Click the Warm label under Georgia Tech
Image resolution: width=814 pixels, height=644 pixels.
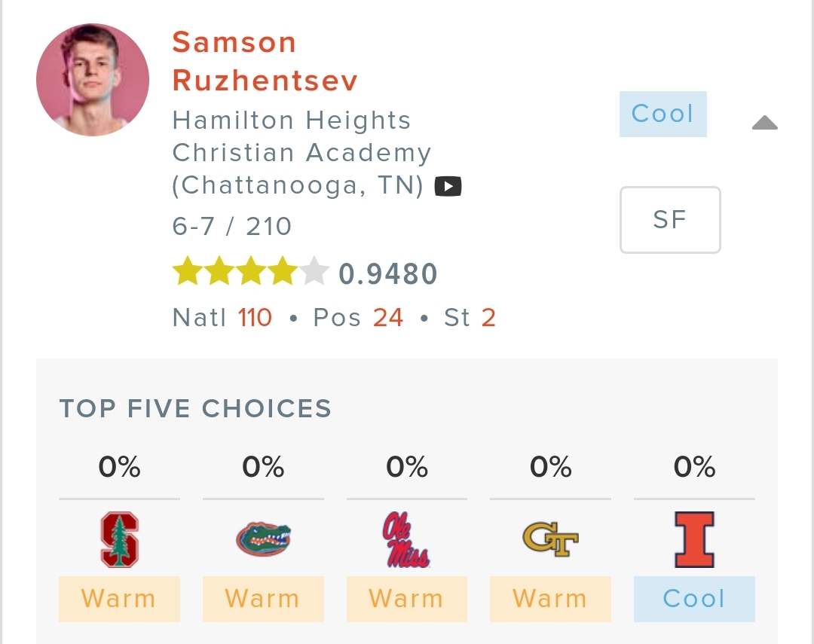[x=550, y=599]
